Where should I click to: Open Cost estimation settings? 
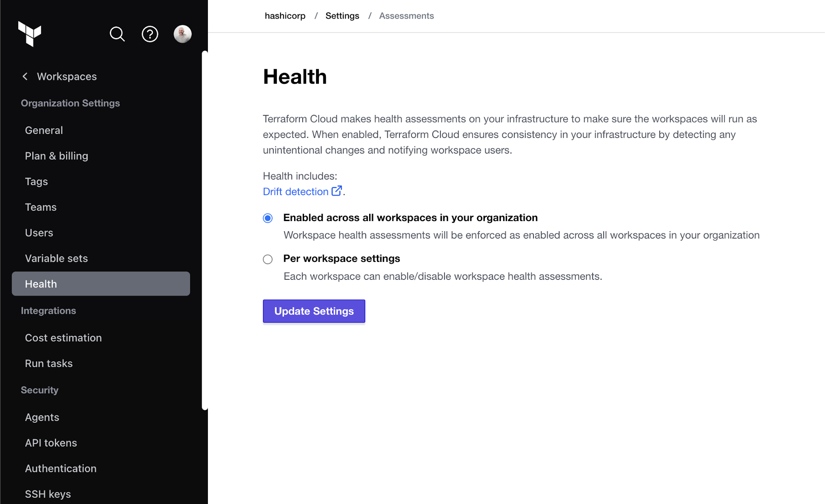point(63,337)
